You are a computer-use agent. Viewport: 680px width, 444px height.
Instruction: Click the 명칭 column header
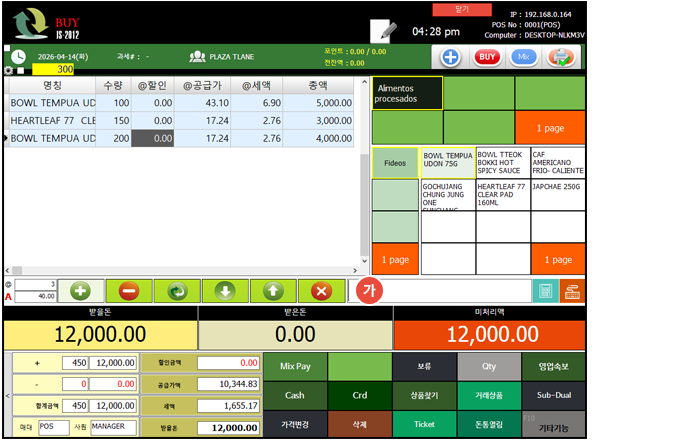tap(52, 86)
